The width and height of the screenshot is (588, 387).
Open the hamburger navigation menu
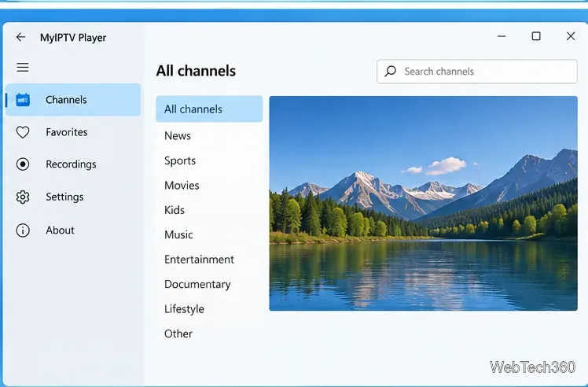tap(23, 67)
